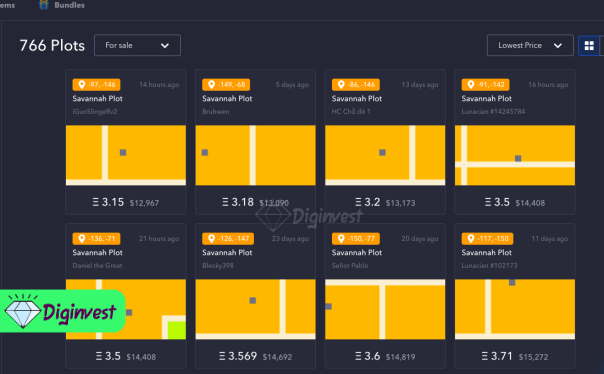This screenshot has width=604, height=374.
Task: Click the Ξ 3.71 price label
Action: [x=497, y=356]
